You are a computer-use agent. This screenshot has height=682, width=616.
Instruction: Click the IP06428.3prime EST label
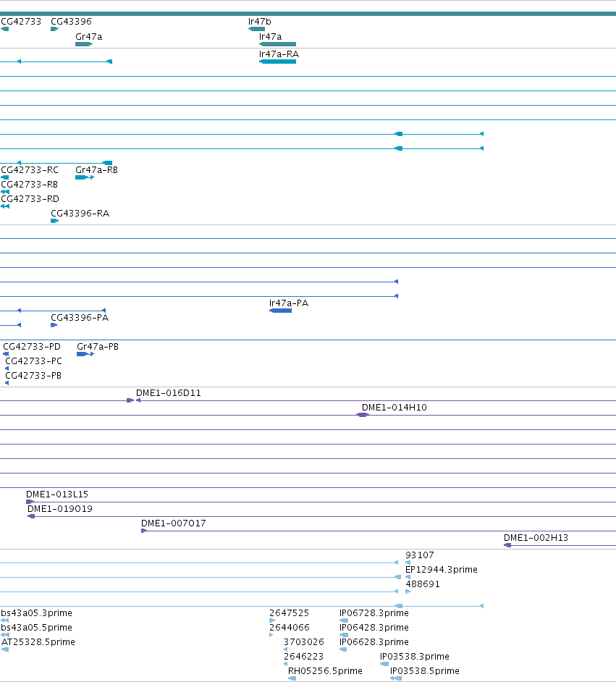click(x=374, y=627)
